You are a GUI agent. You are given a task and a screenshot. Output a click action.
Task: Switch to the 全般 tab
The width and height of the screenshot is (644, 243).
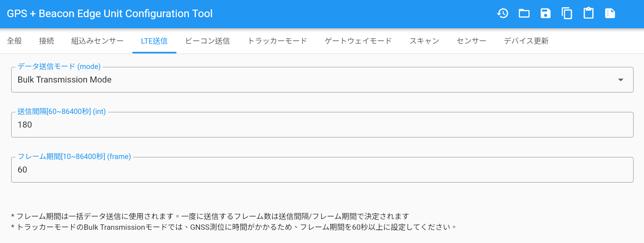pos(14,41)
